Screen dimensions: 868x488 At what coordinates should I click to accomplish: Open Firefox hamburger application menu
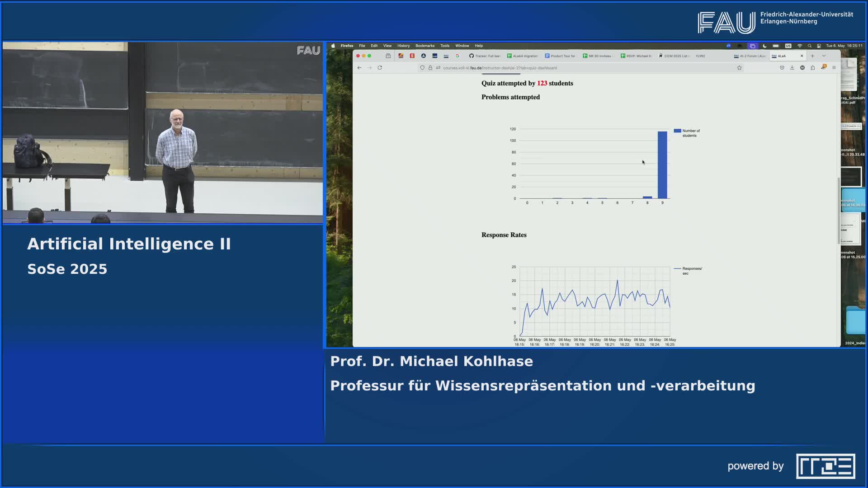pos(834,68)
